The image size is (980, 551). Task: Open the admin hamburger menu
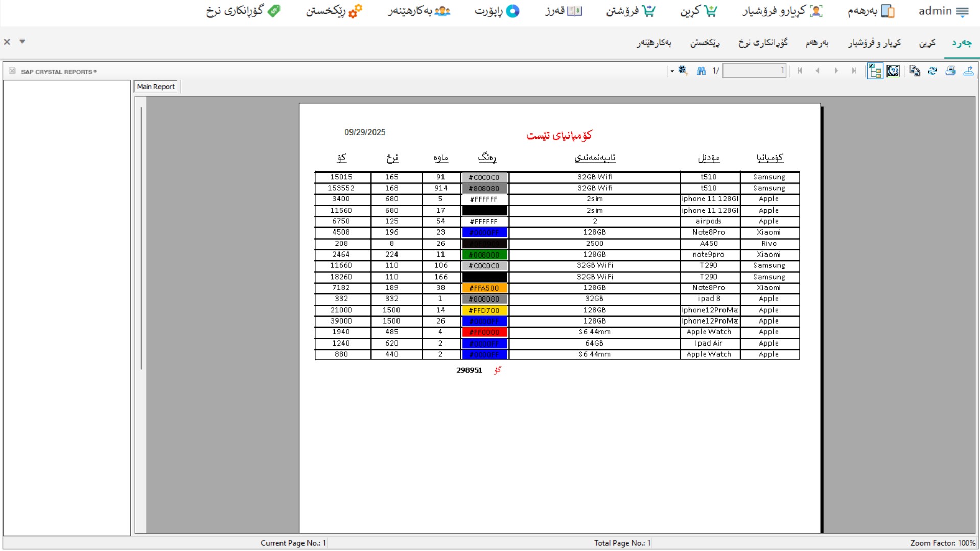(962, 11)
